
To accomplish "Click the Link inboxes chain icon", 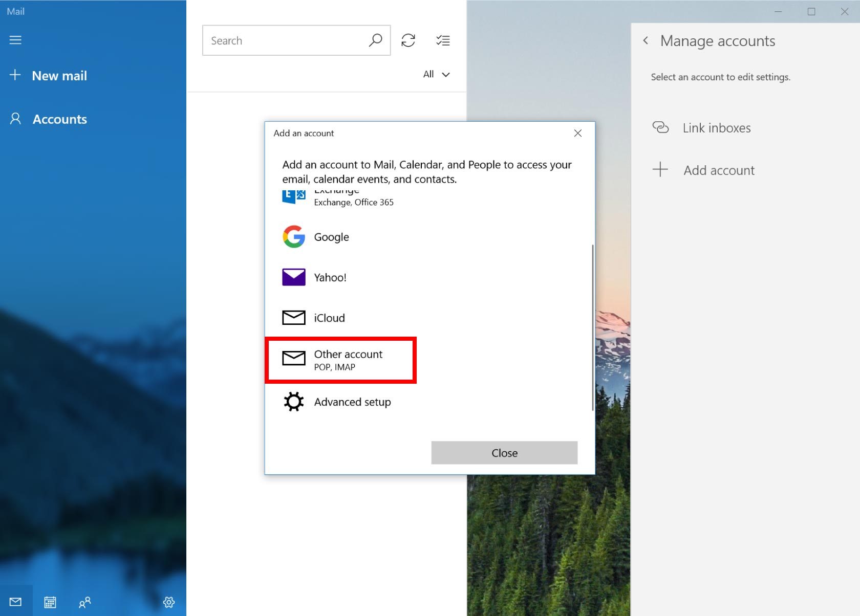I will pyautogui.click(x=660, y=127).
